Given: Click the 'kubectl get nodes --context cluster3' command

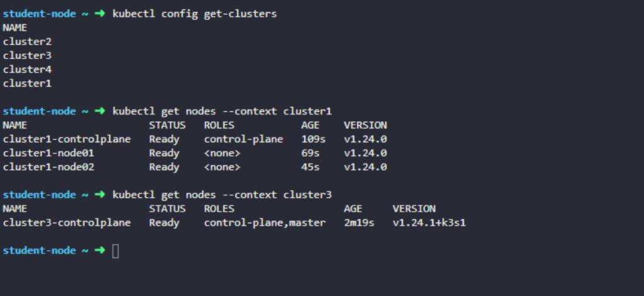Looking at the screenshot, I should pyautogui.click(x=221, y=195).
